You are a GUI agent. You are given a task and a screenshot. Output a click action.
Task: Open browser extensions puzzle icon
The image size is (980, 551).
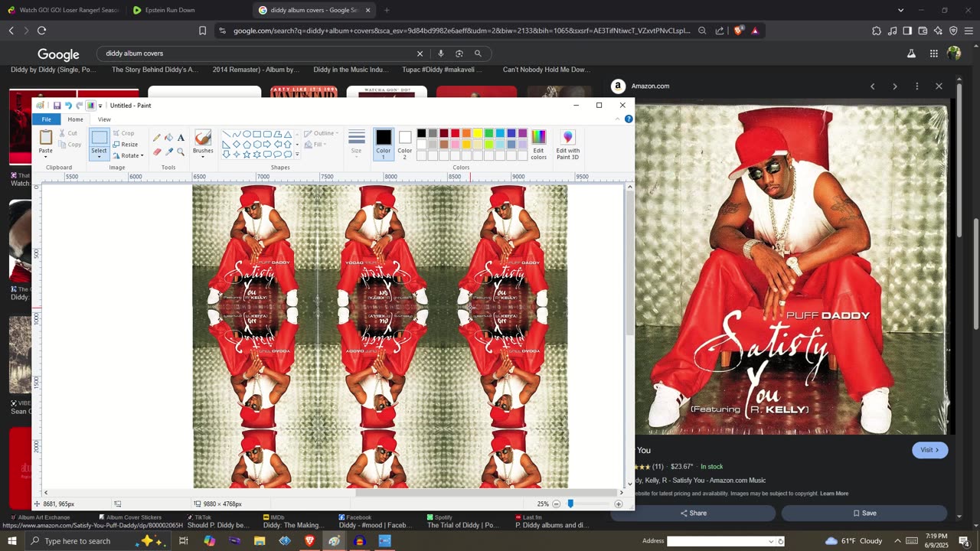click(877, 31)
